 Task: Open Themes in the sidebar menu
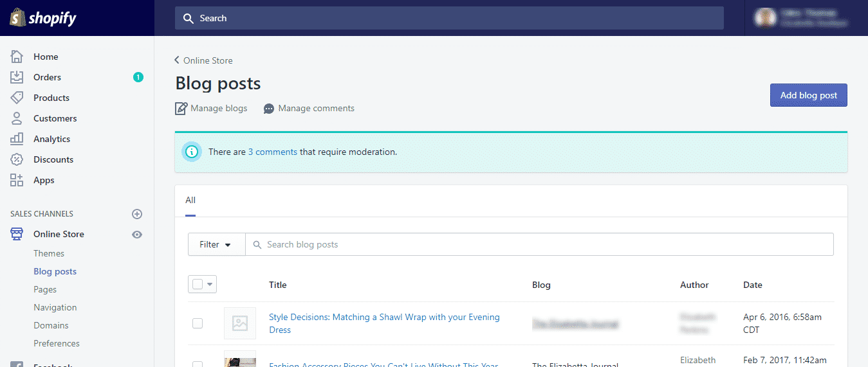[49, 253]
